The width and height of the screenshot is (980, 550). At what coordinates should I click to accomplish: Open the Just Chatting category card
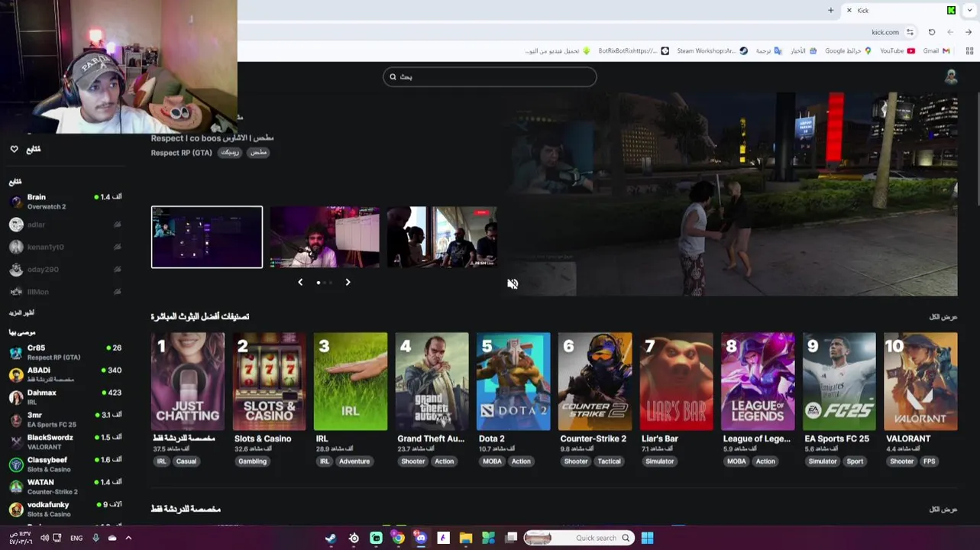[187, 381]
